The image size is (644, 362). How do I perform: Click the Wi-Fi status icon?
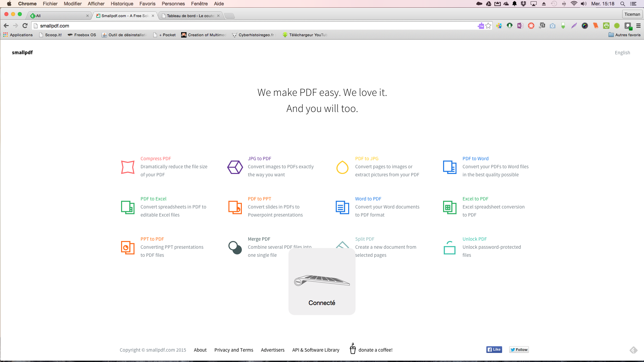tap(574, 4)
